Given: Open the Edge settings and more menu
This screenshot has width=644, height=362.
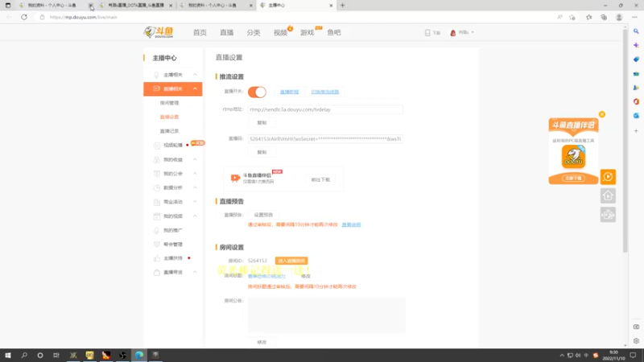Looking at the screenshot, I should pyautogui.click(x=634, y=17).
